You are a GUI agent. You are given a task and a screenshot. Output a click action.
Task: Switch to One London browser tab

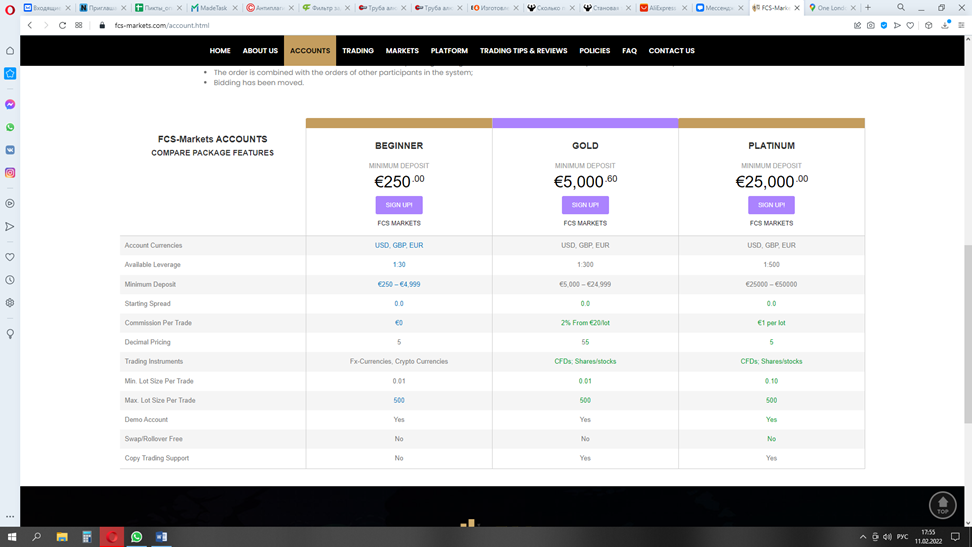click(832, 7)
